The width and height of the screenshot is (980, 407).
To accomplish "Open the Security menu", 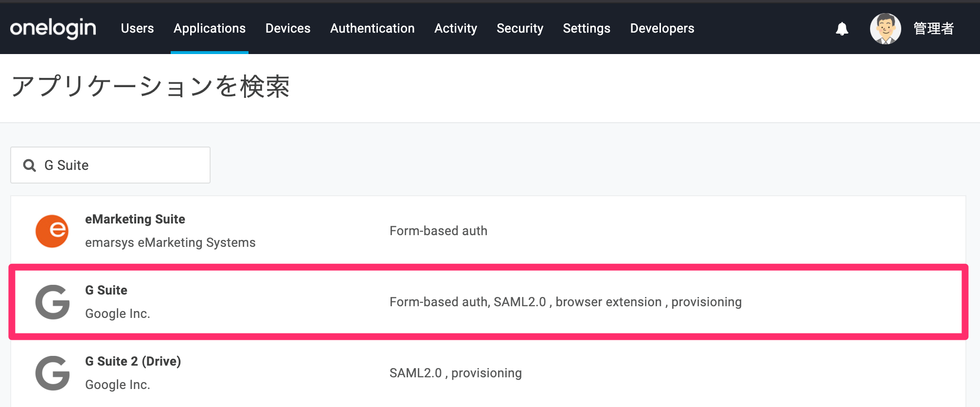I will click(x=520, y=28).
